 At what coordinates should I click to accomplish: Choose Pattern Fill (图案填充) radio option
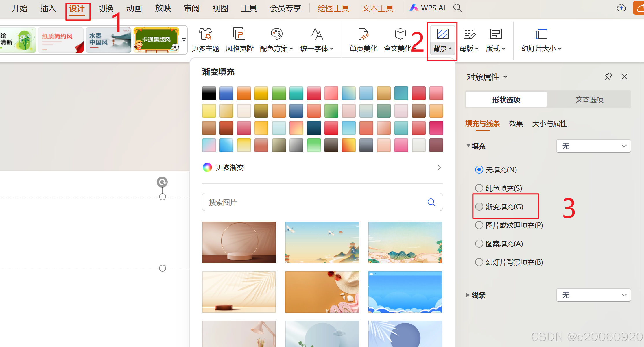[x=479, y=244]
